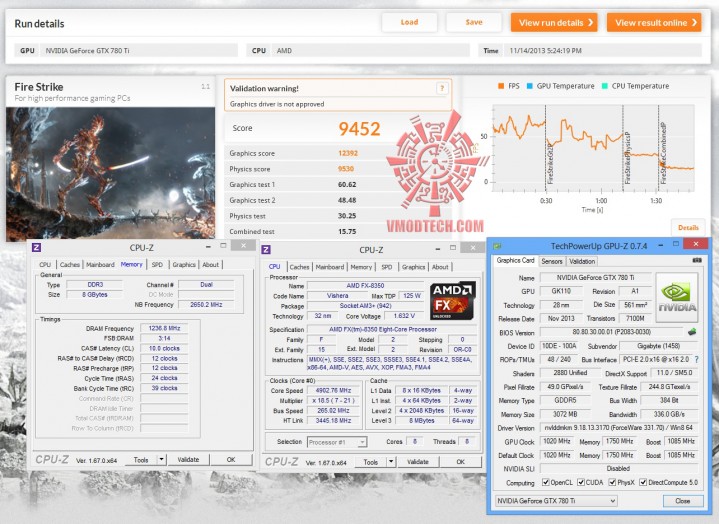Open the Validation tab in GPU-Z

pyautogui.click(x=582, y=261)
